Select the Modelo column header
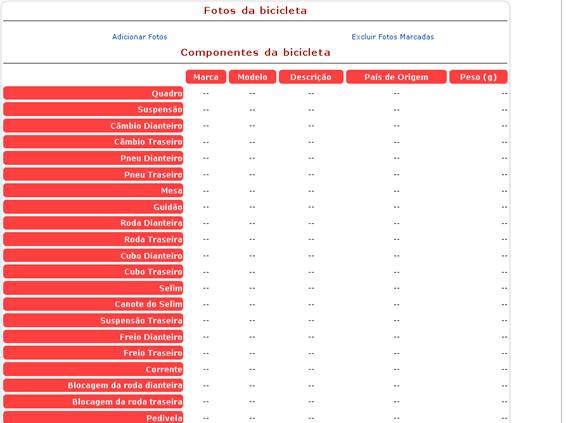 click(252, 77)
